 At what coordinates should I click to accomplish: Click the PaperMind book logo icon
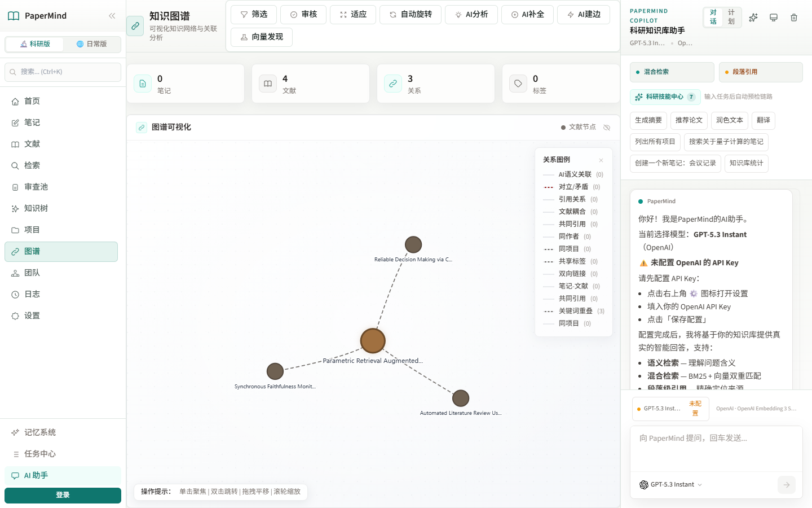pos(14,16)
